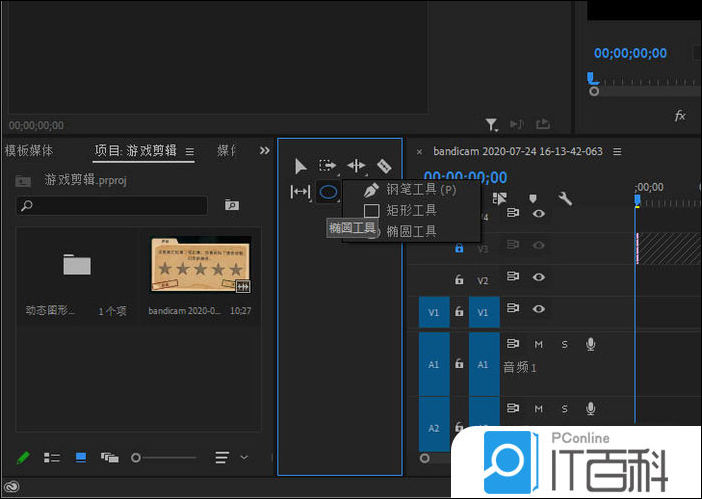The image size is (702, 499).
Task: Open the sort icons dropdown arrow
Action: pos(244,457)
